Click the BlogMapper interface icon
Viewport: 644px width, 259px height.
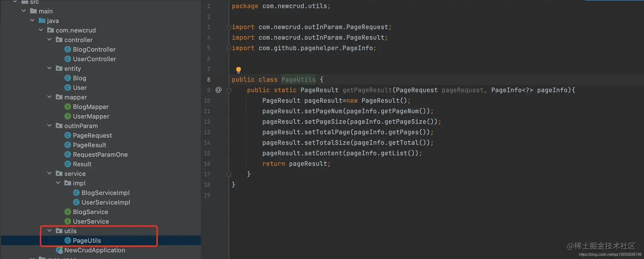coord(67,107)
